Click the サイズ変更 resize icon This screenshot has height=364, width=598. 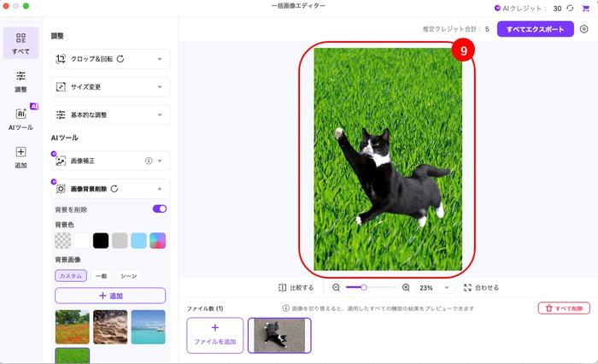pyautogui.click(x=61, y=86)
